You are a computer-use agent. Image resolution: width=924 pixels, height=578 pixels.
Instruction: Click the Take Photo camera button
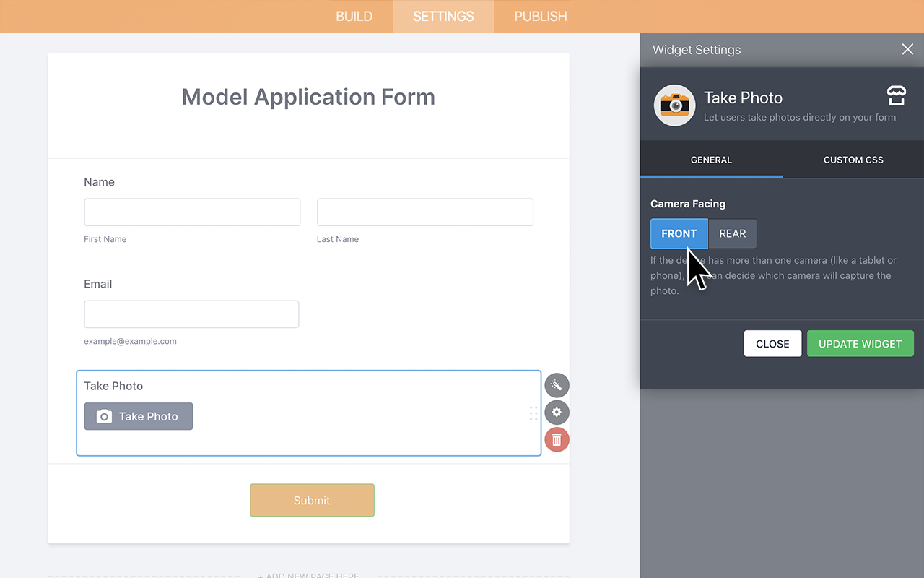tap(139, 416)
